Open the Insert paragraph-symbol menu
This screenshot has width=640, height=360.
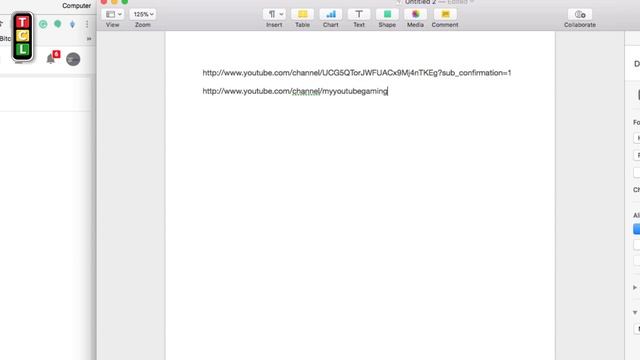tap(274, 14)
